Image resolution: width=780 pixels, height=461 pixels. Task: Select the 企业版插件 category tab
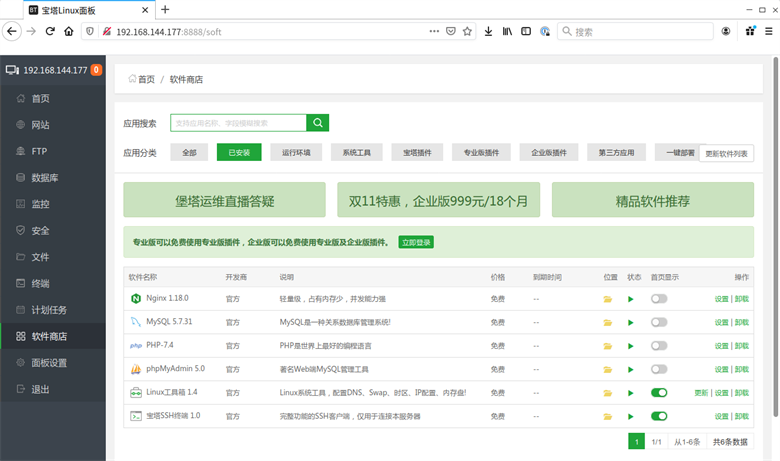click(x=549, y=152)
